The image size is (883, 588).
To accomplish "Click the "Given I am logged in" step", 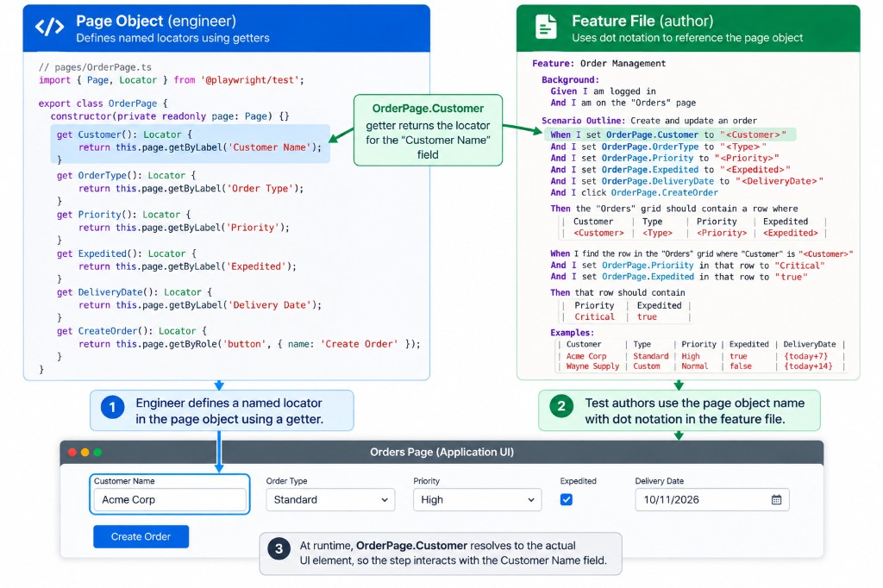I will click(x=603, y=91).
